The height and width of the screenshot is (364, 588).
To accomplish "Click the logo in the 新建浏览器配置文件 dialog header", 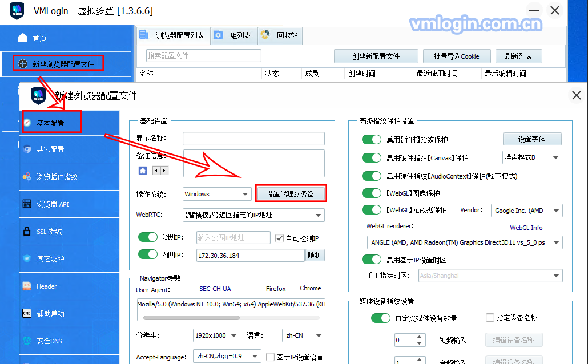I will (38, 96).
